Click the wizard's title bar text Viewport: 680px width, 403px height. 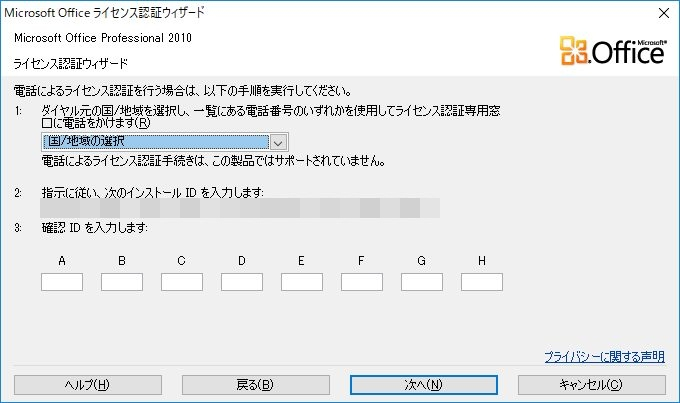coord(111,12)
